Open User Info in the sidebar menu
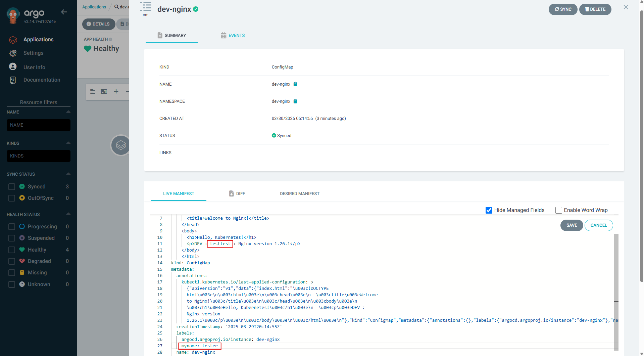The image size is (644, 356). [x=34, y=67]
